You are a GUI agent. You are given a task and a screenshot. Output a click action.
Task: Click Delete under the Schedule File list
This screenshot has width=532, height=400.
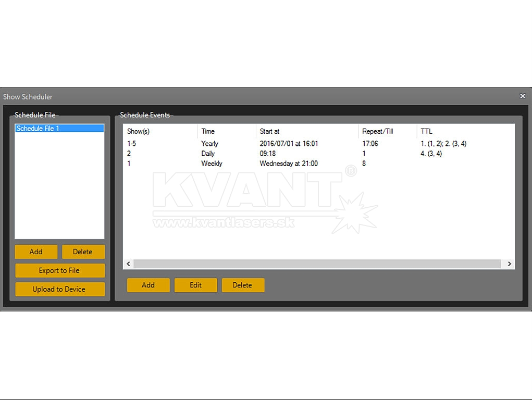point(83,252)
